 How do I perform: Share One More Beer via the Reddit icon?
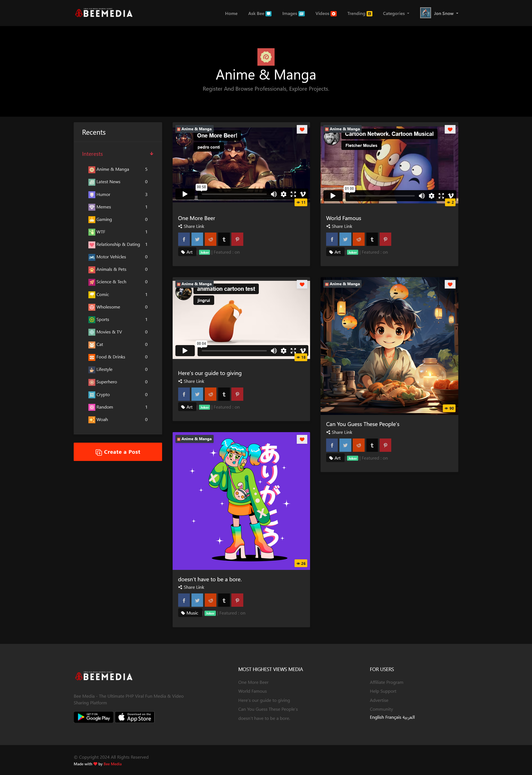[x=210, y=239]
